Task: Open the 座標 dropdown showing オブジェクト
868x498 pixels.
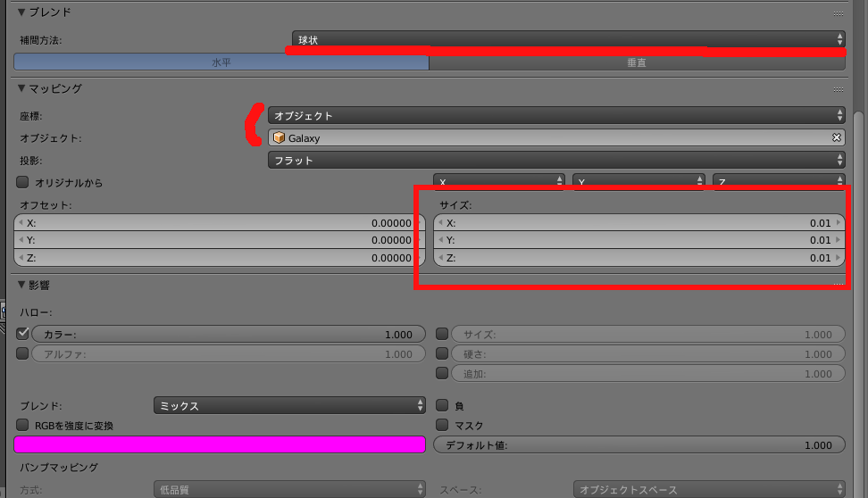Action: [556, 115]
